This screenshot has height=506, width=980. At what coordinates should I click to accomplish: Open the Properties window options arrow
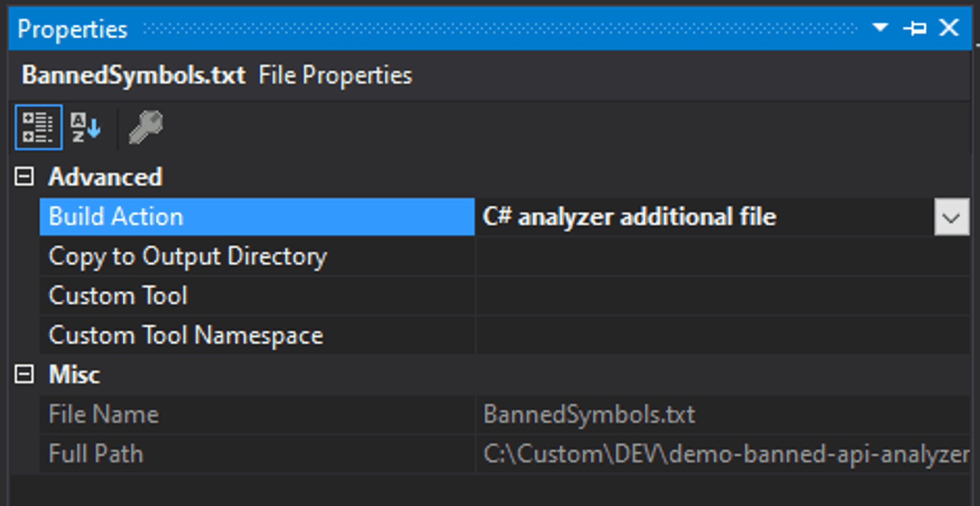coord(879,28)
